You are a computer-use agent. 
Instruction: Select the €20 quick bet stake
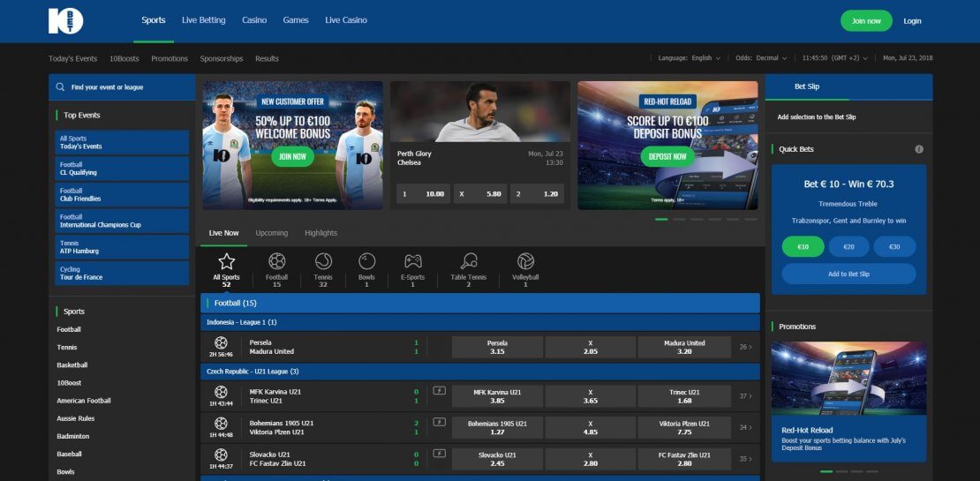coord(848,247)
